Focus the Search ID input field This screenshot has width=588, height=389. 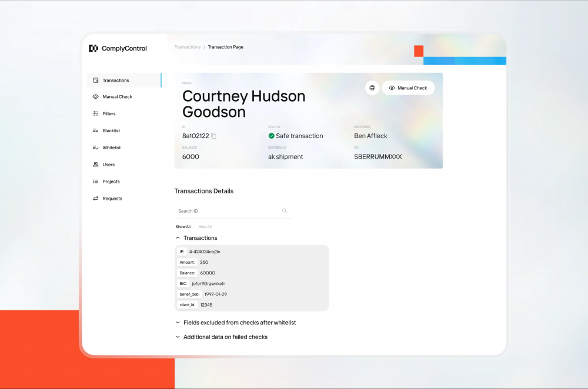[226, 211]
